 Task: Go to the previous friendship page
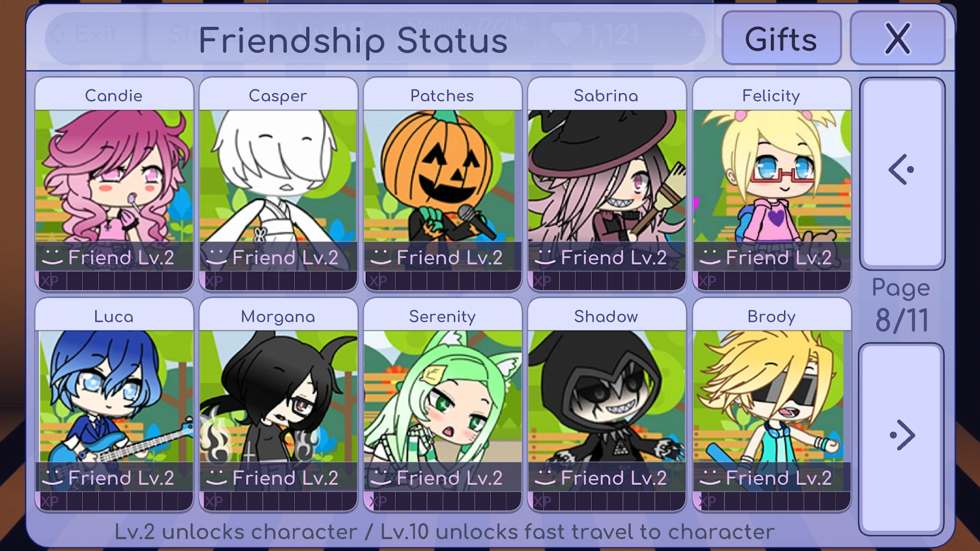tap(902, 173)
